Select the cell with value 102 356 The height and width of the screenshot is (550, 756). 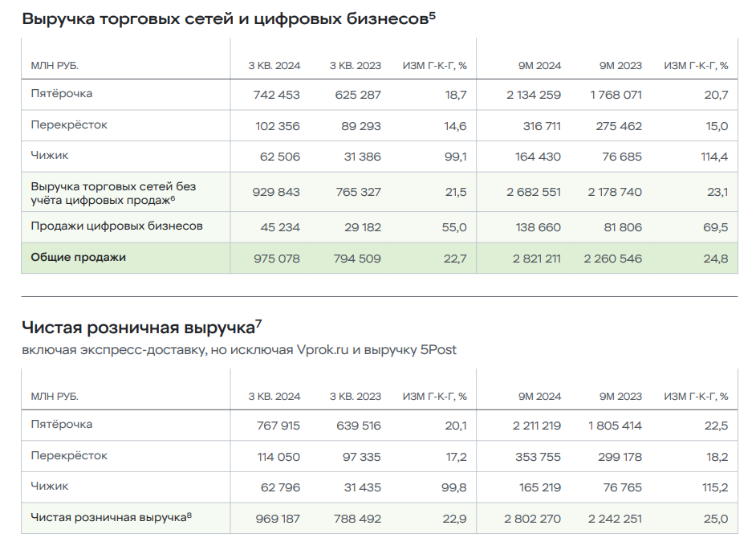pyautogui.click(x=276, y=126)
